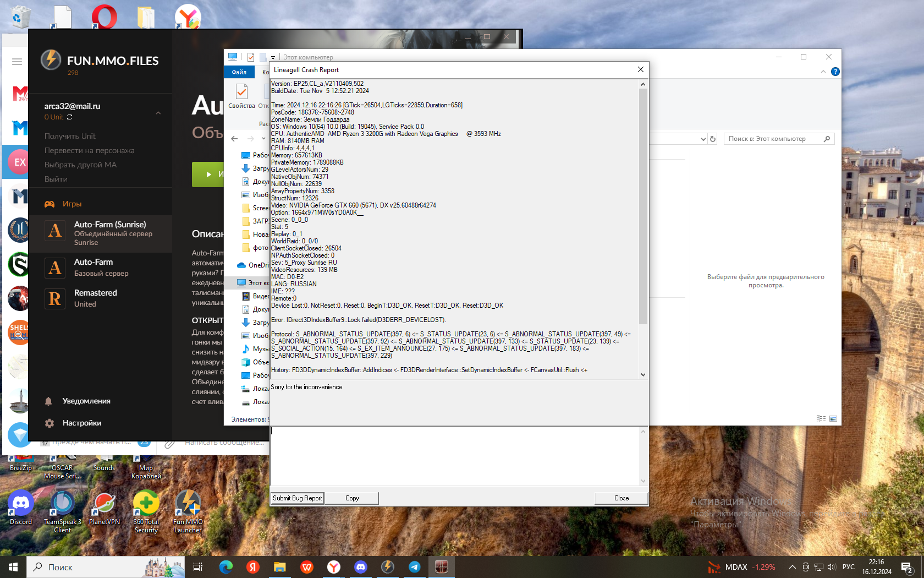Select Remastered United game entry
924x578 pixels.
pyautogui.click(x=95, y=298)
